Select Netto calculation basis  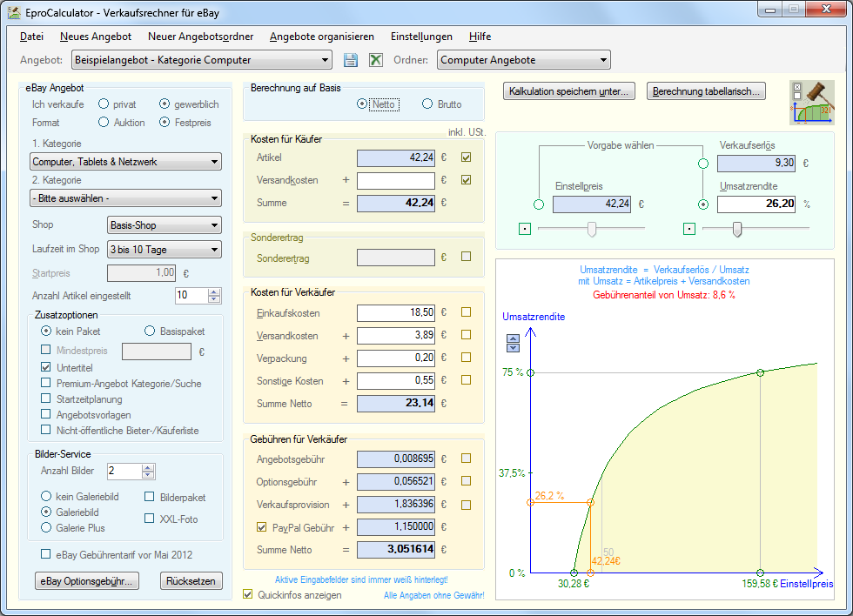click(362, 104)
